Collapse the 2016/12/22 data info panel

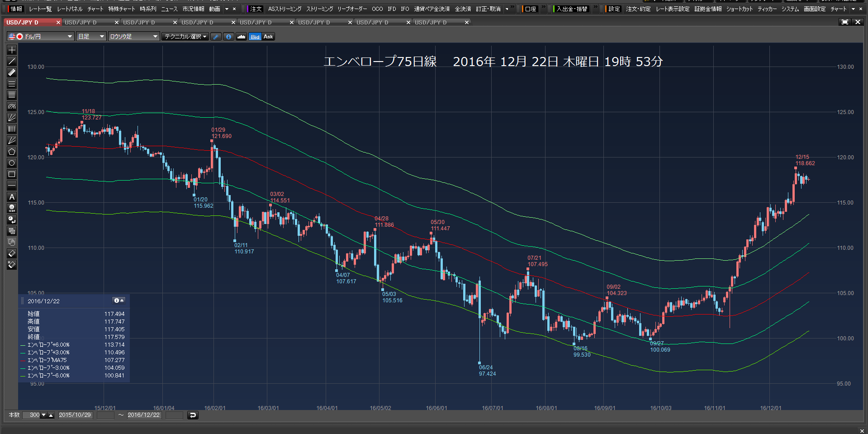119,300
